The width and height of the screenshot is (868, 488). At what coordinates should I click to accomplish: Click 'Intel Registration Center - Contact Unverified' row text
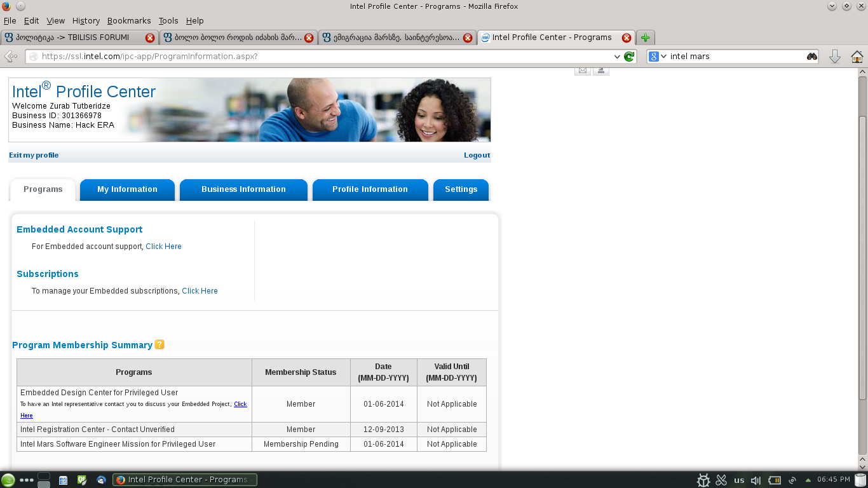tap(97, 430)
